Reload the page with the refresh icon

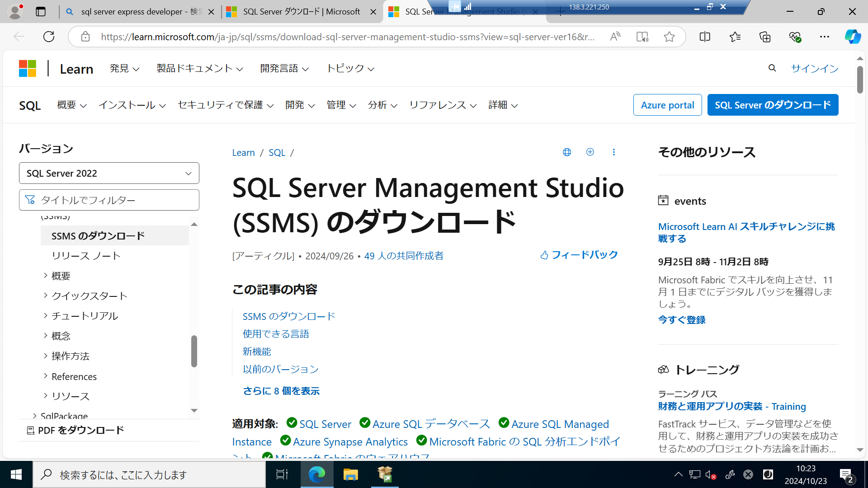[x=48, y=37]
